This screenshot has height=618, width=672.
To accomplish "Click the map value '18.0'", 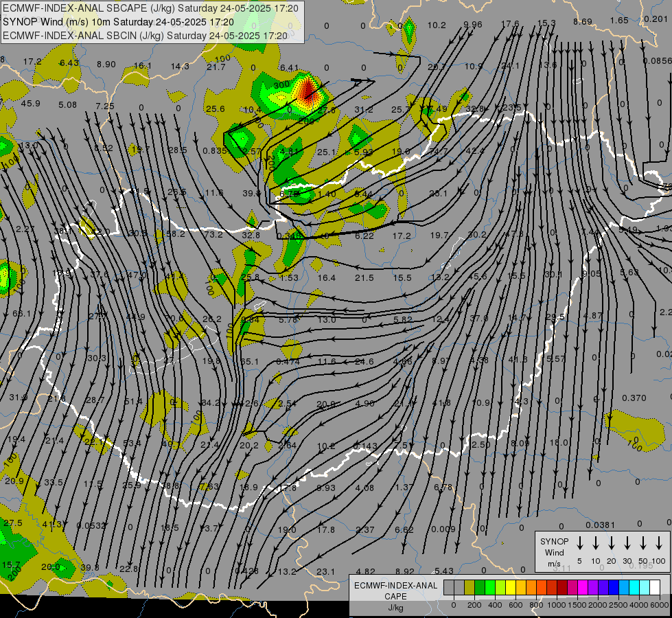I will tap(559, 443).
